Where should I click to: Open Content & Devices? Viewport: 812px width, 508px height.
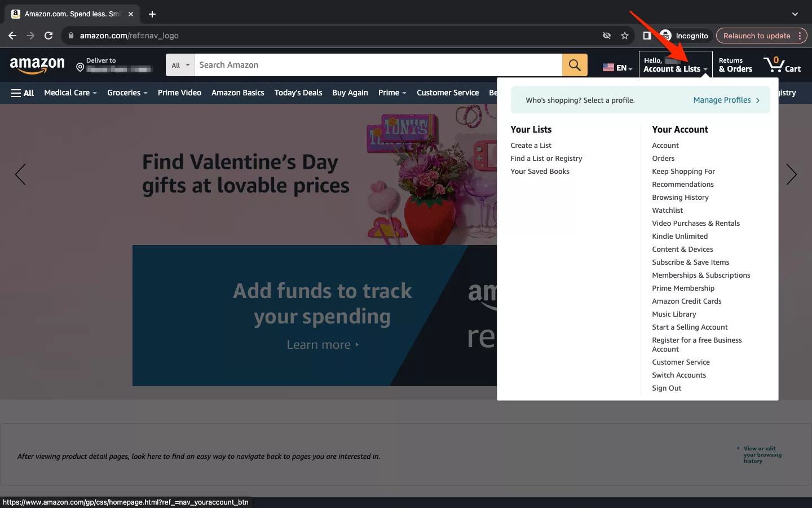682,249
